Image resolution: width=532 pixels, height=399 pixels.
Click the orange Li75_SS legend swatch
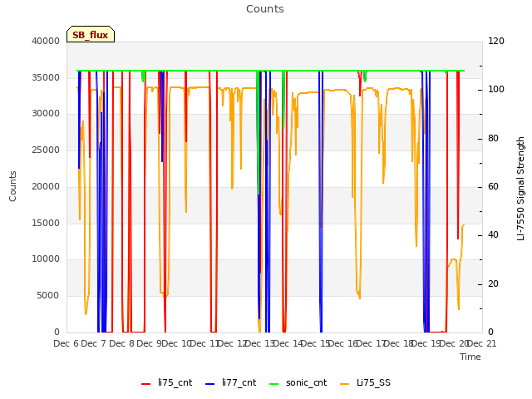[344, 384]
